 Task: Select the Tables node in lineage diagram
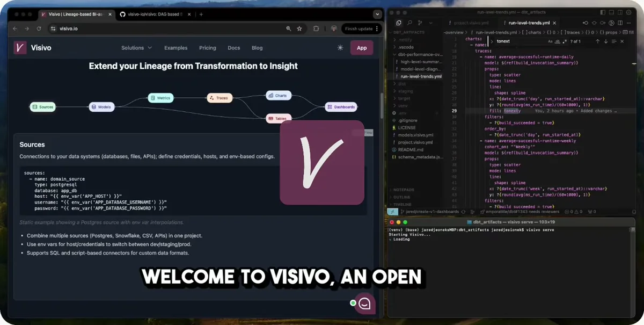coord(279,118)
